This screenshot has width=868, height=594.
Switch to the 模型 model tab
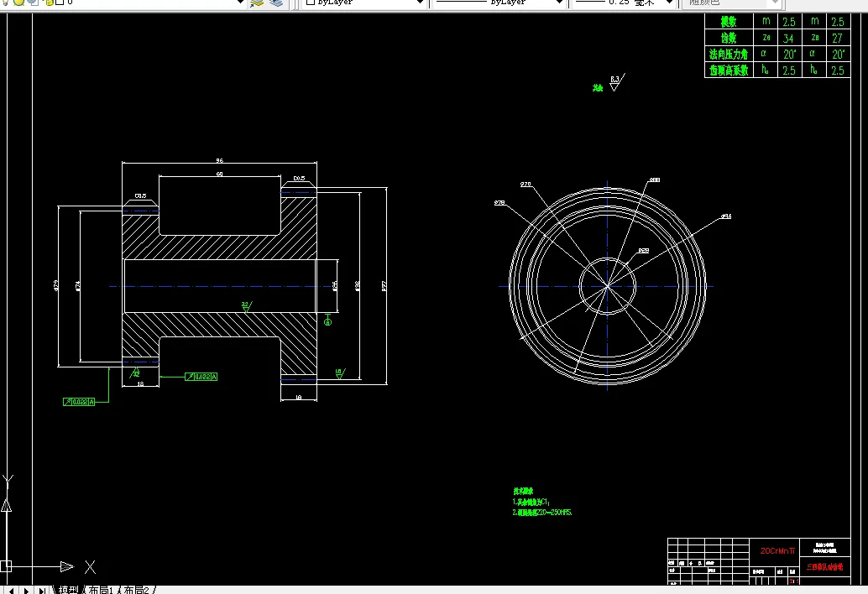tap(68, 590)
